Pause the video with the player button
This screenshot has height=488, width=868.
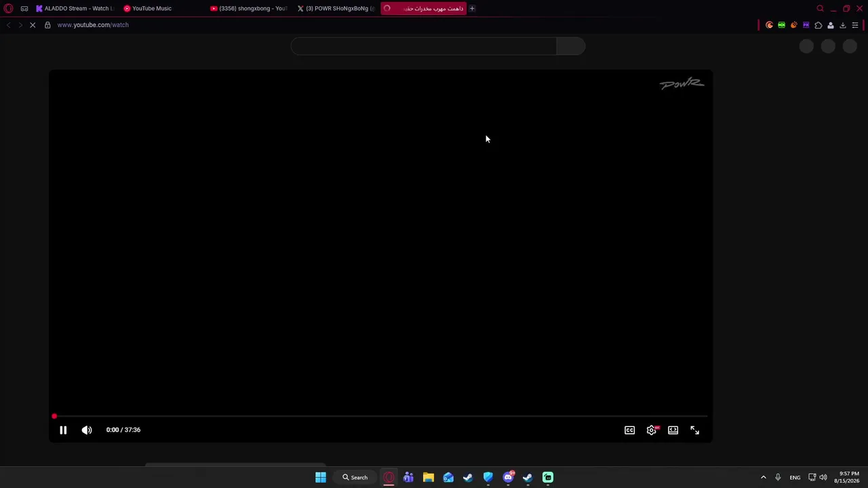point(63,430)
